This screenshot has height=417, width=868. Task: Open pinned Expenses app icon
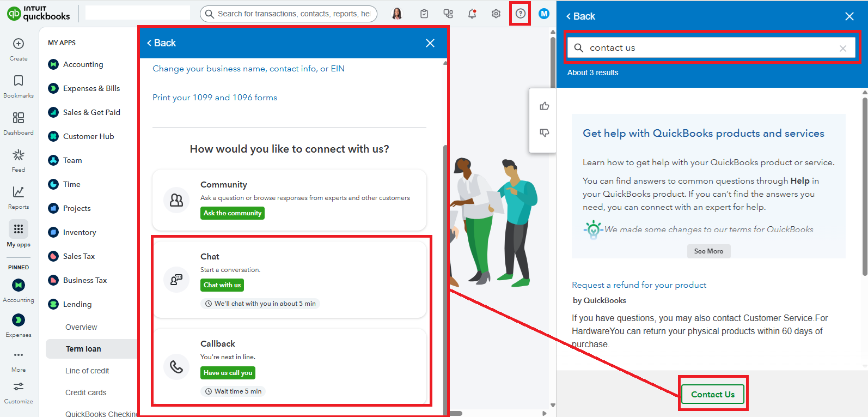(x=19, y=320)
